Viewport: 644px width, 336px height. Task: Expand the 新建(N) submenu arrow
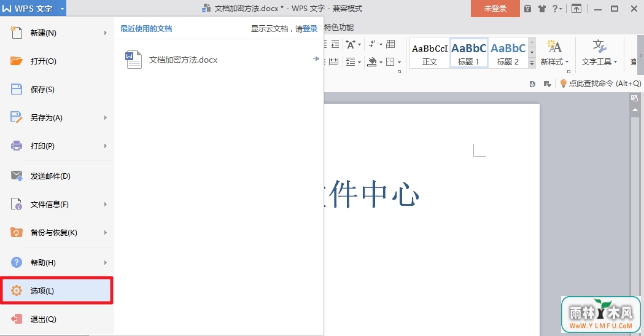tap(105, 33)
